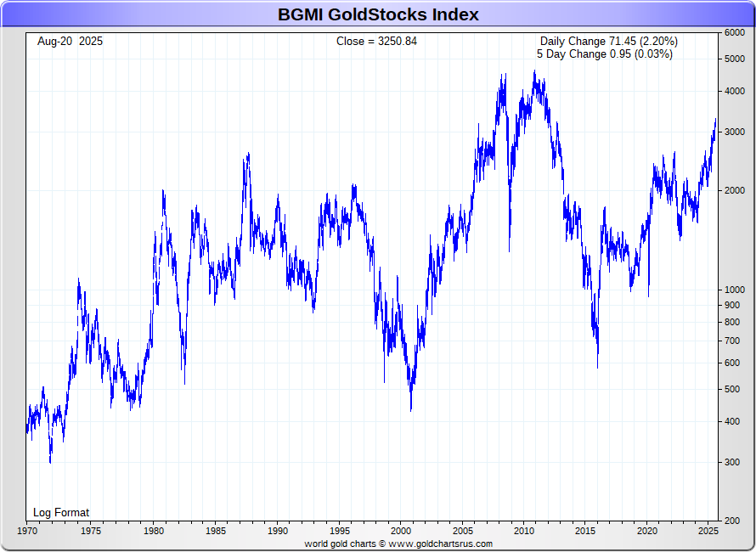
Task: Click the 800 y-axis value
Action: tap(732, 322)
